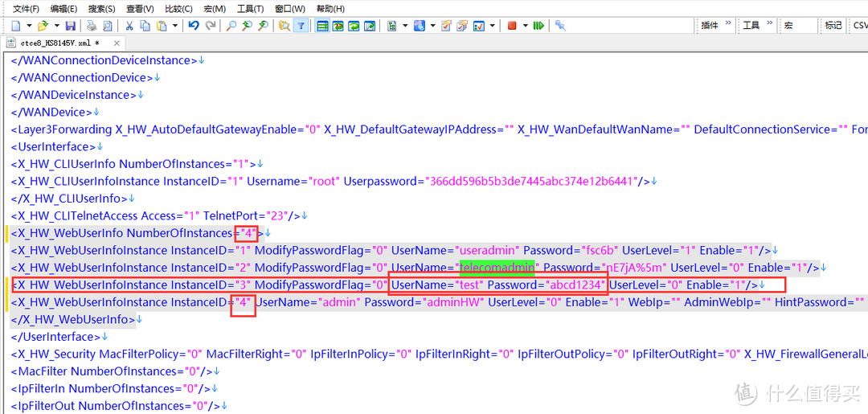Open the 窗口(W) menu

[289, 9]
